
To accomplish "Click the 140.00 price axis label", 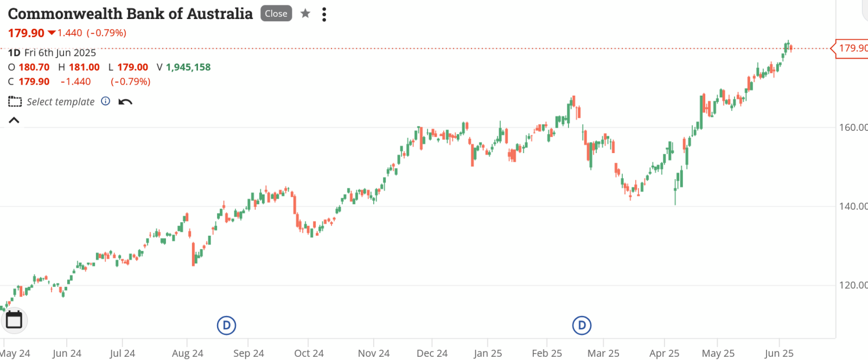I will [x=853, y=206].
